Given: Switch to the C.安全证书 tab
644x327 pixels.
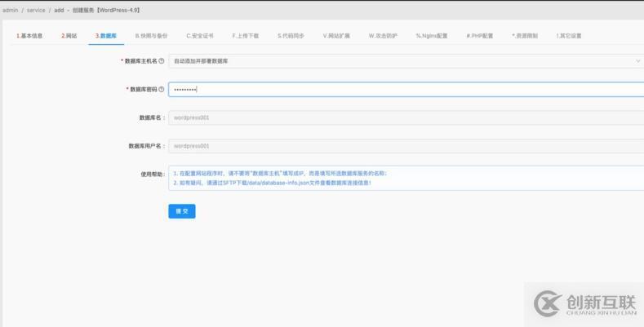Looking at the screenshot, I should pos(200,36).
